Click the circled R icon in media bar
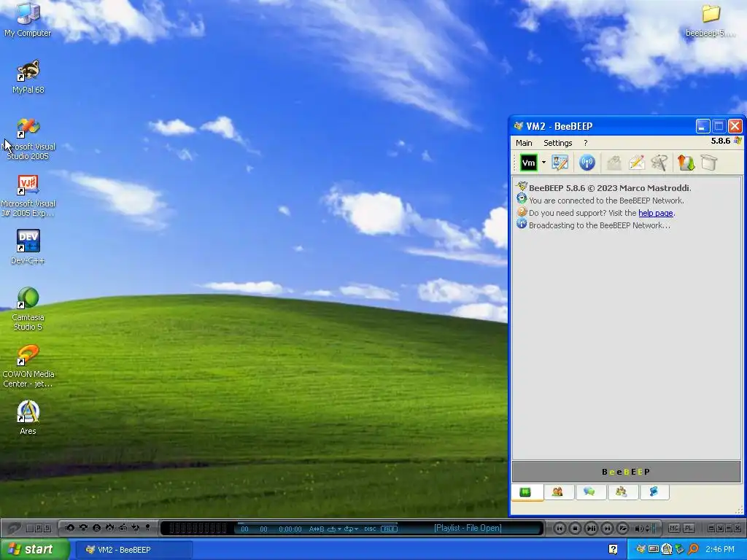This screenshot has width=747, height=560. (97, 528)
